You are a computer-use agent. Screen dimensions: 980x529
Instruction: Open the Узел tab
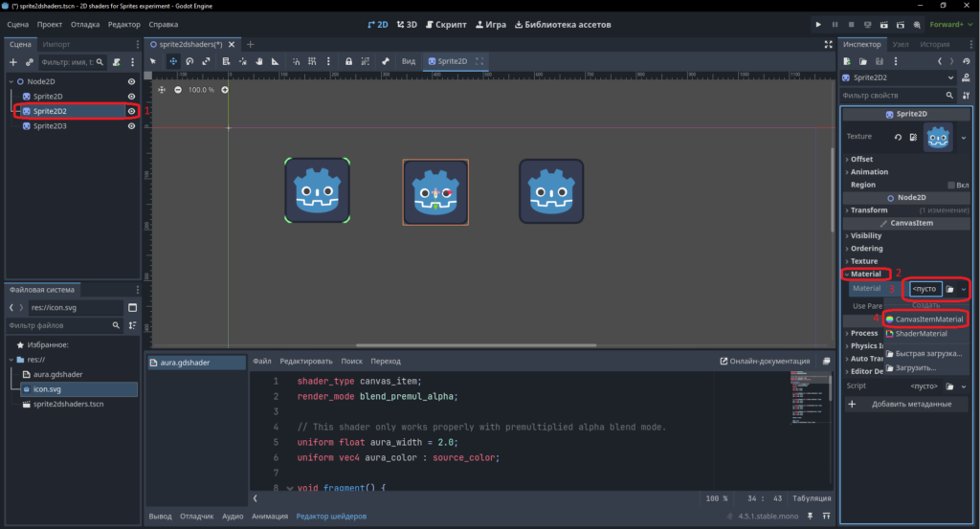tap(901, 44)
